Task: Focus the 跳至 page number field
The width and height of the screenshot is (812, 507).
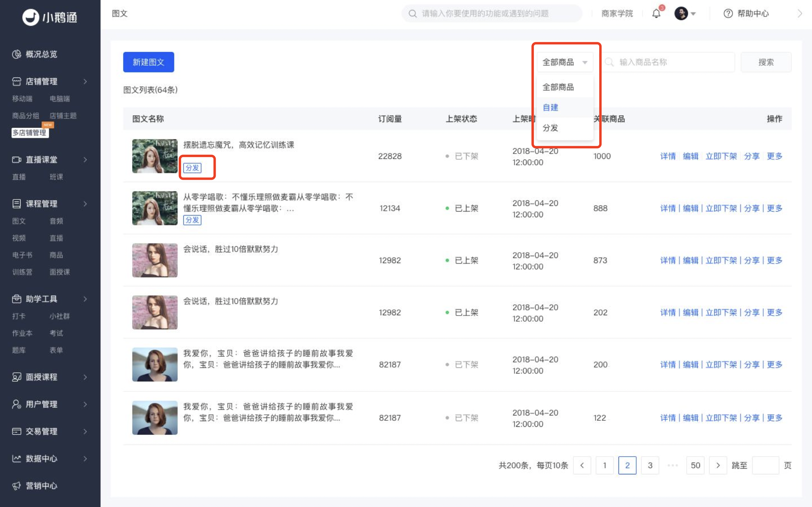Action: click(765, 465)
